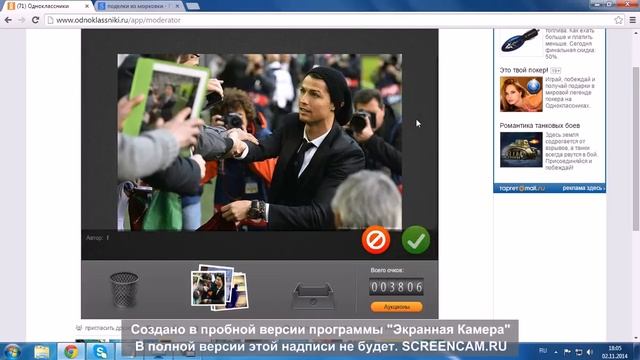Open the 'Это твой покер!' ad link

coord(524,70)
